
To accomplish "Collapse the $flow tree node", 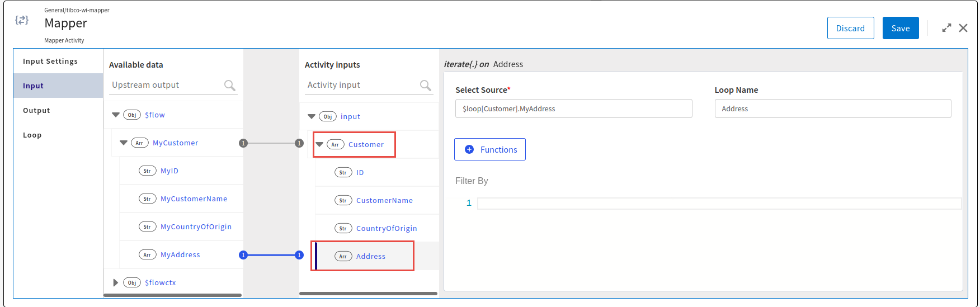I will coord(116,115).
